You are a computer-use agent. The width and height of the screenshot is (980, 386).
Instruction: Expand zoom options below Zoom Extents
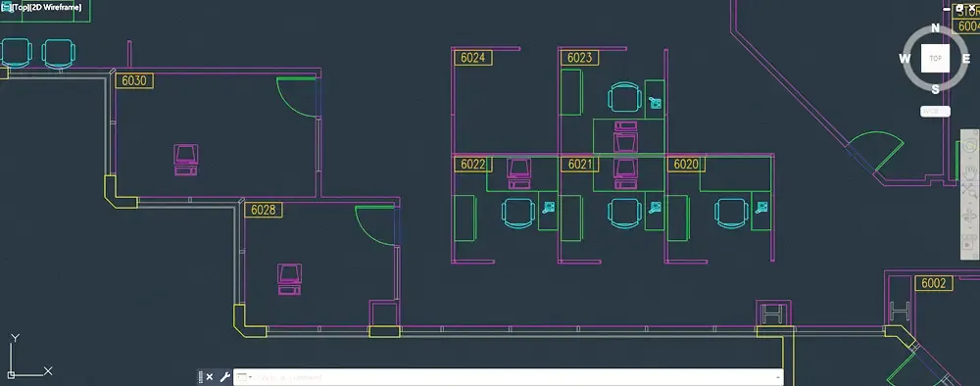click(x=970, y=203)
